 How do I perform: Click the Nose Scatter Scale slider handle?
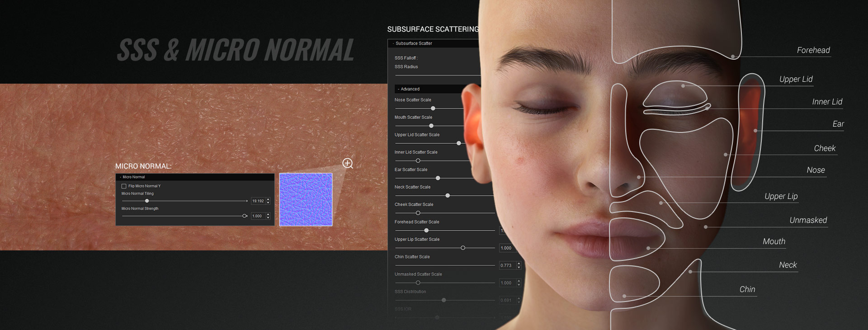point(433,108)
